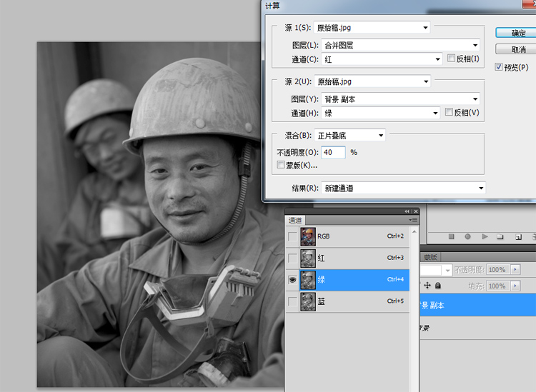This screenshot has height=392, width=536.
Task: Toggle visibility of the RGB channel
Action: coord(292,236)
